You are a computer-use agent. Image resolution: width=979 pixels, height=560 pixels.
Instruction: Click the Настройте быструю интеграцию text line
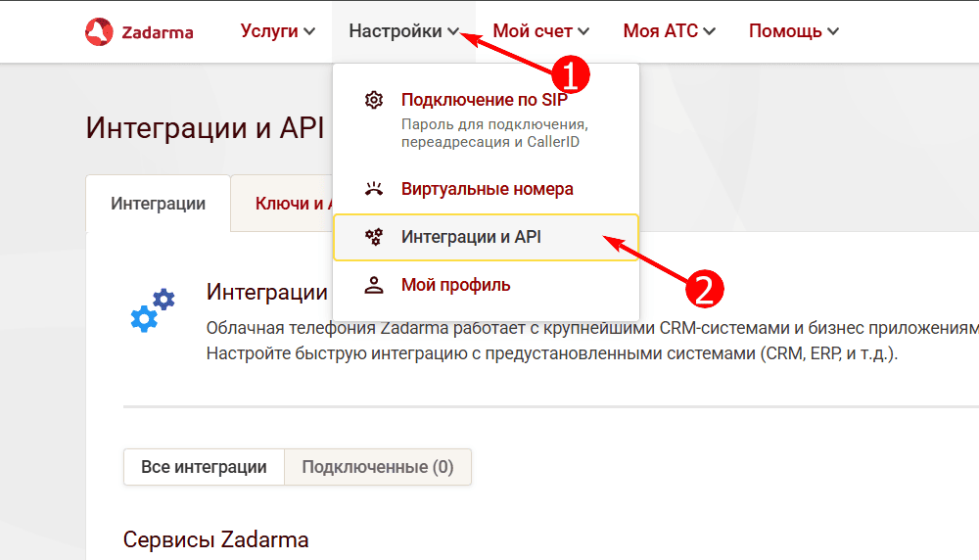[552, 353]
